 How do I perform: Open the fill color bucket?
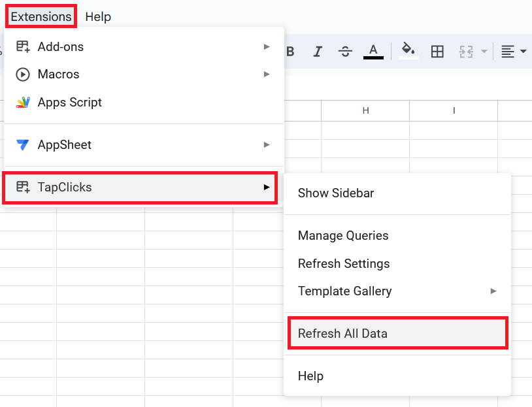[408, 51]
